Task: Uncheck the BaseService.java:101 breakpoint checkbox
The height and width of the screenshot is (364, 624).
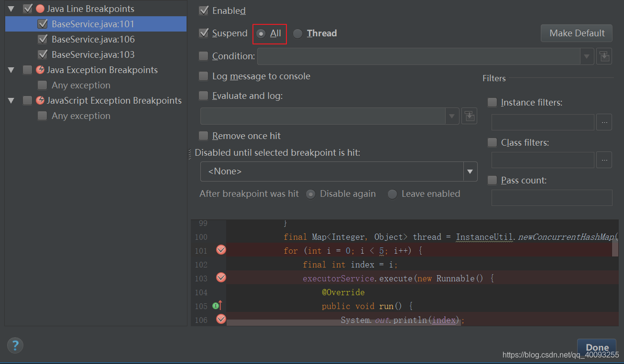Action: [x=43, y=24]
